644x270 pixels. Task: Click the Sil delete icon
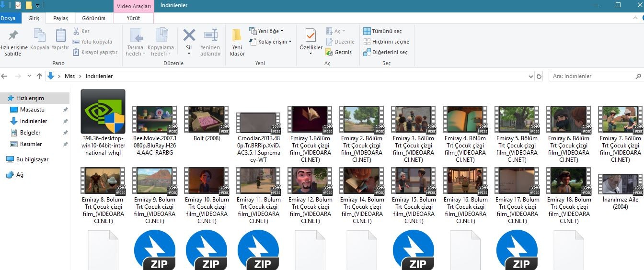pyautogui.click(x=189, y=42)
